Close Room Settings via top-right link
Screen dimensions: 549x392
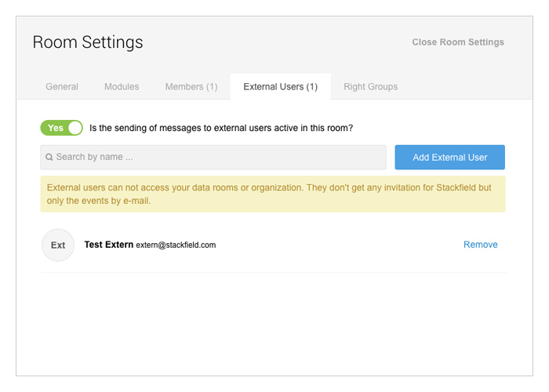[458, 42]
